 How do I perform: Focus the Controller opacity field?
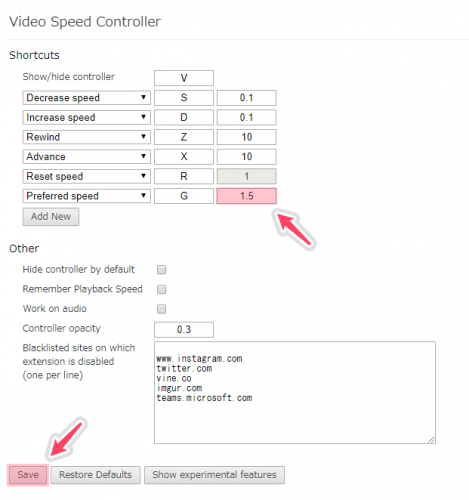pos(184,330)
